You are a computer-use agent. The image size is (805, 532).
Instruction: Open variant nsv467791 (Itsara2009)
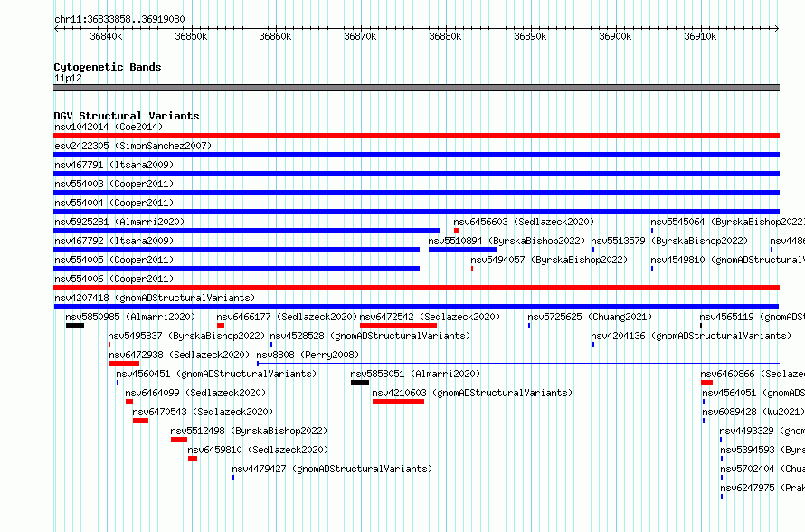(x=114, y=165)
